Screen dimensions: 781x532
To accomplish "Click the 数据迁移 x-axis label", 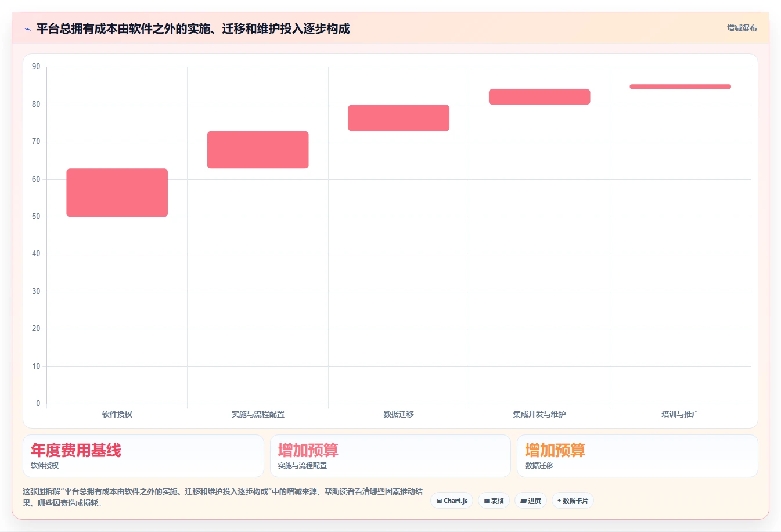I will coord(399,414).
